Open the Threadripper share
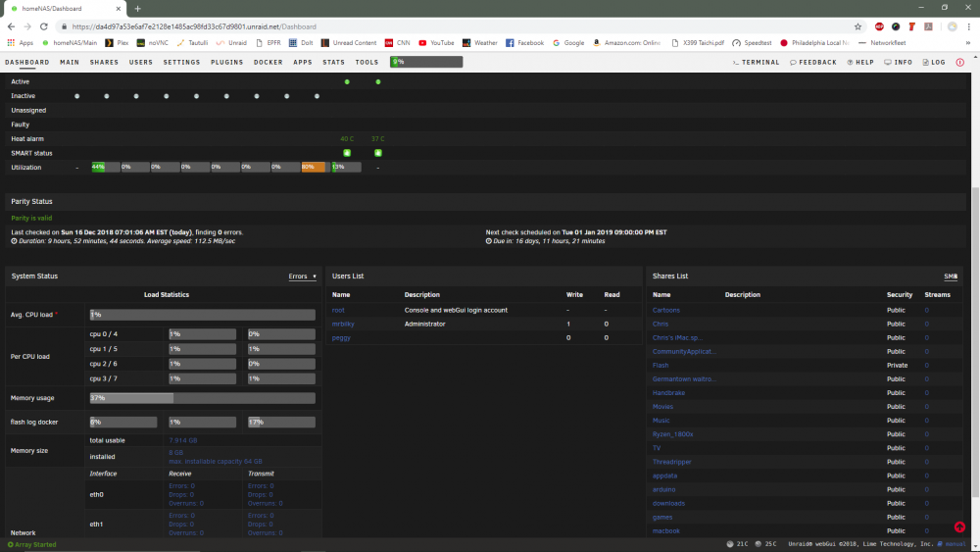This screenshot has height=552, width=980. tap(672, 462)
